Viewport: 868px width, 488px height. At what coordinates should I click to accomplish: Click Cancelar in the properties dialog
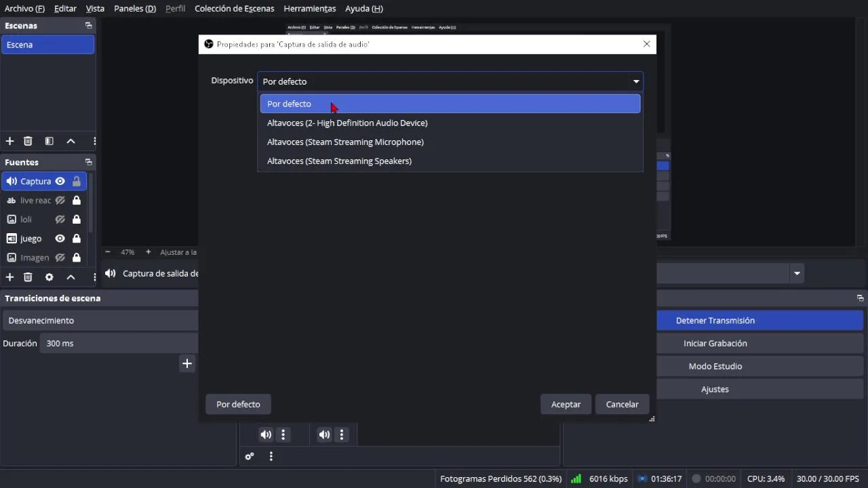(622, 404)
